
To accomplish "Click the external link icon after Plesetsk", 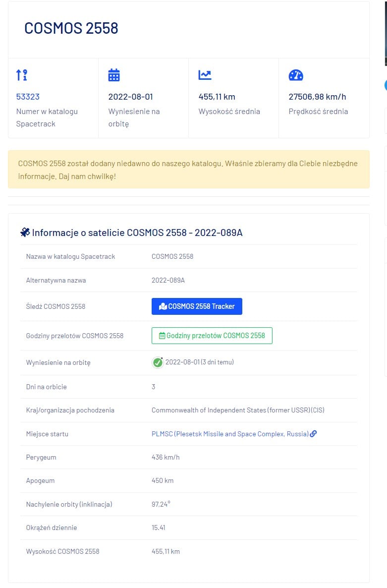I will coord(313,434).
